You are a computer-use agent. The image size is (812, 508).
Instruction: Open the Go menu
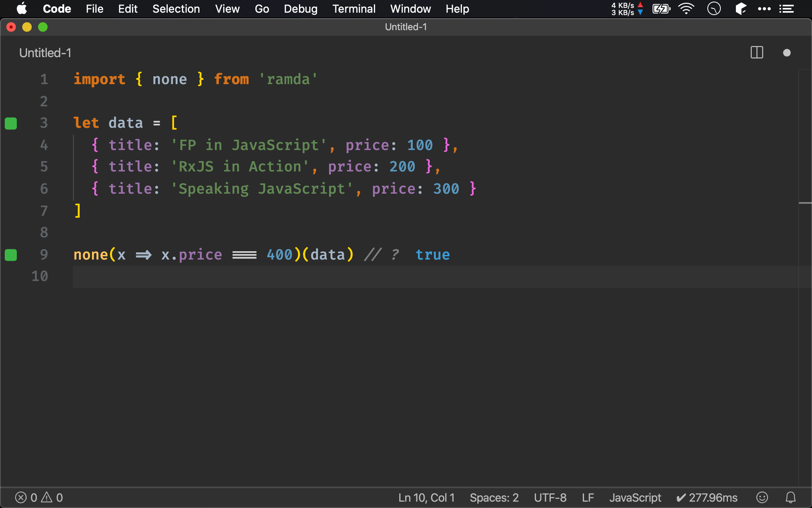(x=262, y=9)
